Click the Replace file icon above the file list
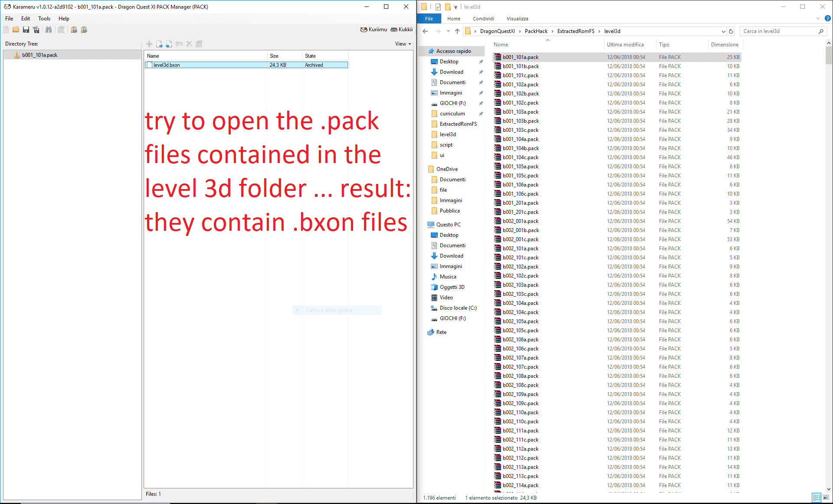This screenshot has width=833, height=504. pyautogui.click(x=169, y=44)
